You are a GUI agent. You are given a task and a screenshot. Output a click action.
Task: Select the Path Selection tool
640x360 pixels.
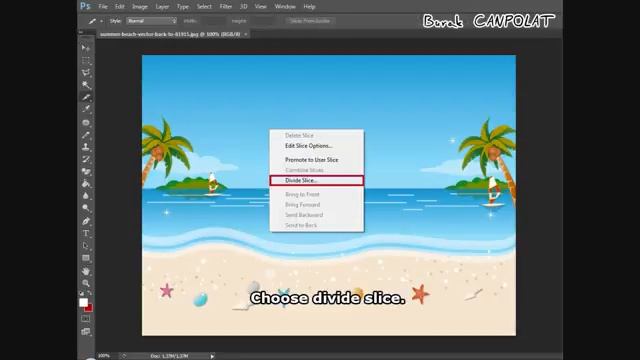[x=86, y=246]
